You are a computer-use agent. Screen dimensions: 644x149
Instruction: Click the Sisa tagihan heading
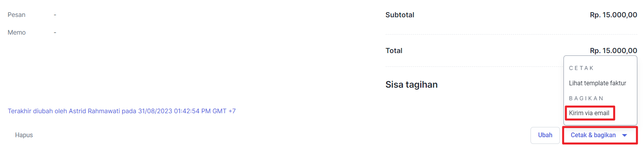pos(412,85)
